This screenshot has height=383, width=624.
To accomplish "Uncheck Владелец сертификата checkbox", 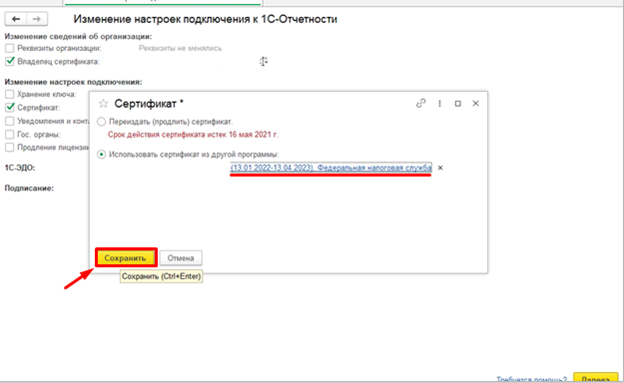I will pos(10,61).
